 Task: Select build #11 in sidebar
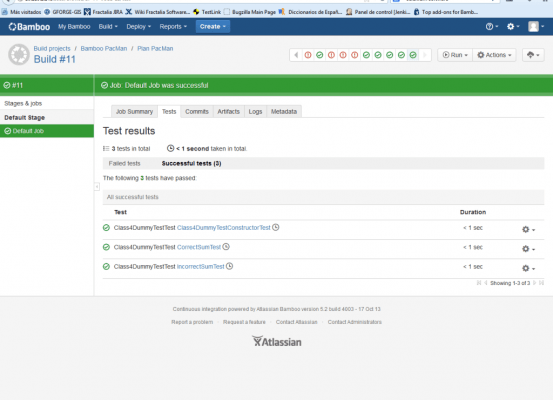click(x=47, y=85)
